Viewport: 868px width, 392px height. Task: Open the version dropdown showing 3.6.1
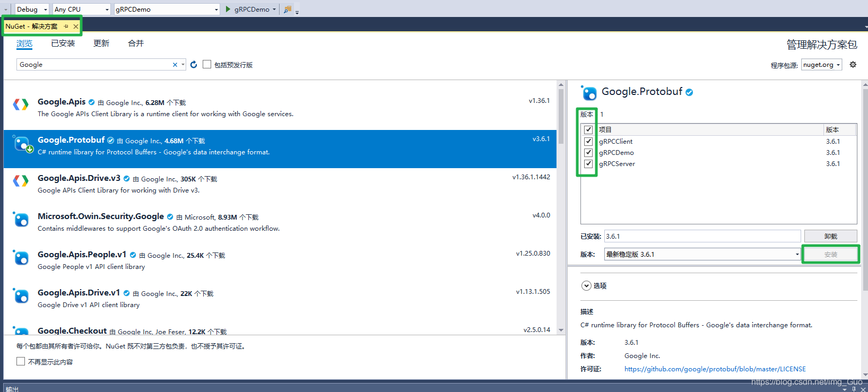[702, 254]
